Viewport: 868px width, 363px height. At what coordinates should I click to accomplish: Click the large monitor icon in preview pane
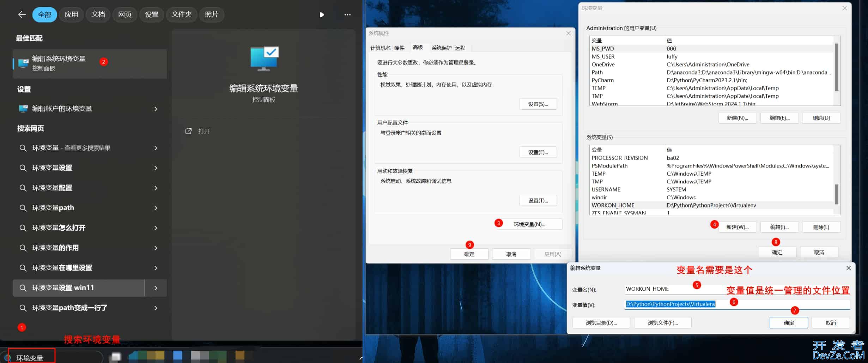pos(264,59)
